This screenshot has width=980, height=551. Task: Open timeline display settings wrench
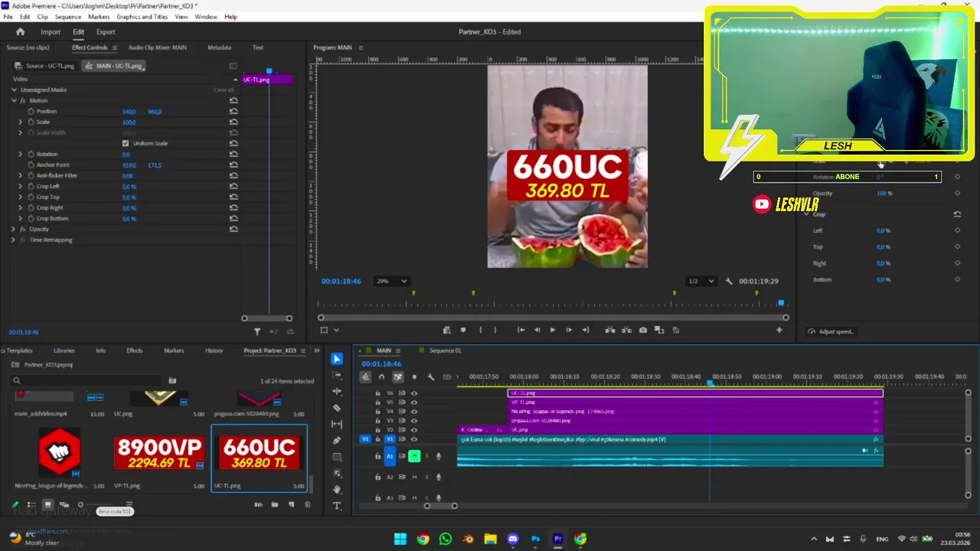430,377
